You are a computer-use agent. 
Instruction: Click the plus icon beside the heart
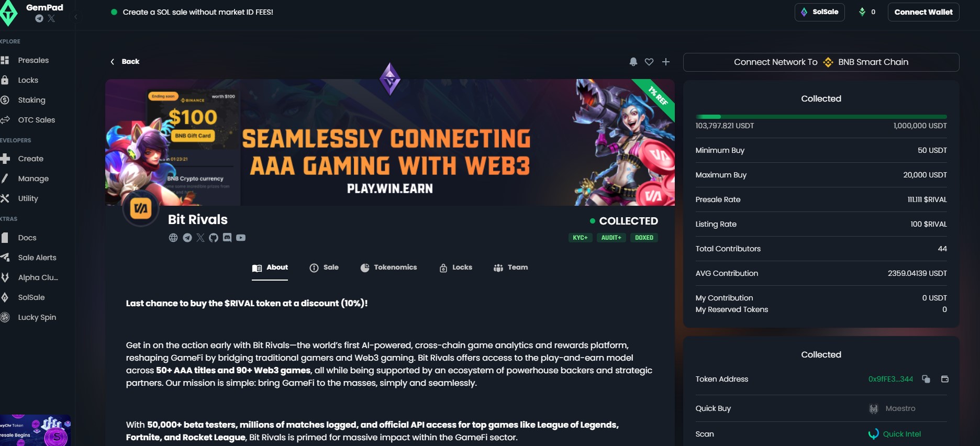click(x=666, y=62)
